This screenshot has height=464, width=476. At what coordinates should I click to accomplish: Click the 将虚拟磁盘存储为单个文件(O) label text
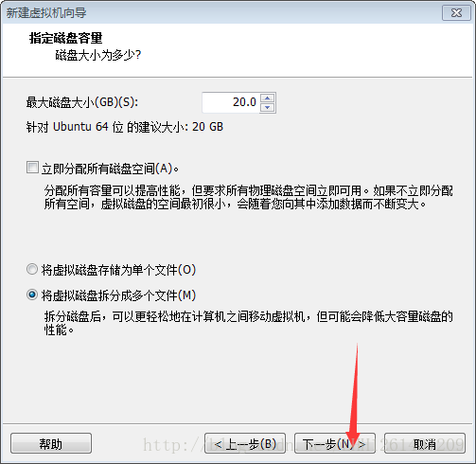pyautogui.click(x=118, y=270)
